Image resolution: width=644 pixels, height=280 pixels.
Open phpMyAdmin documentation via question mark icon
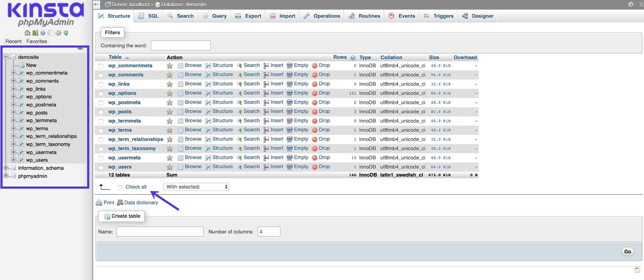tap(43, 33)
